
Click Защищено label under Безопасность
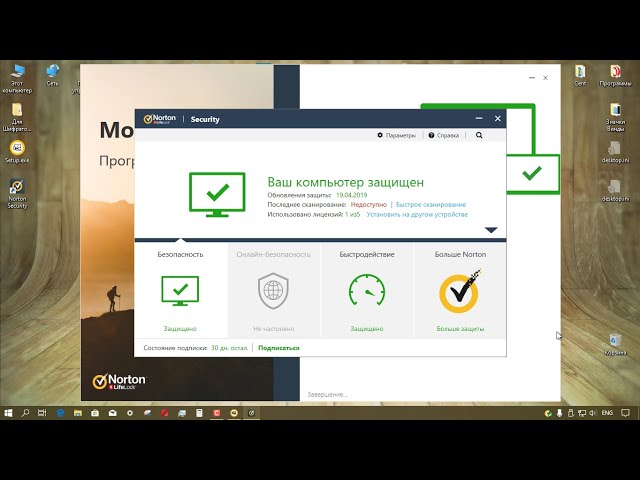180,329
